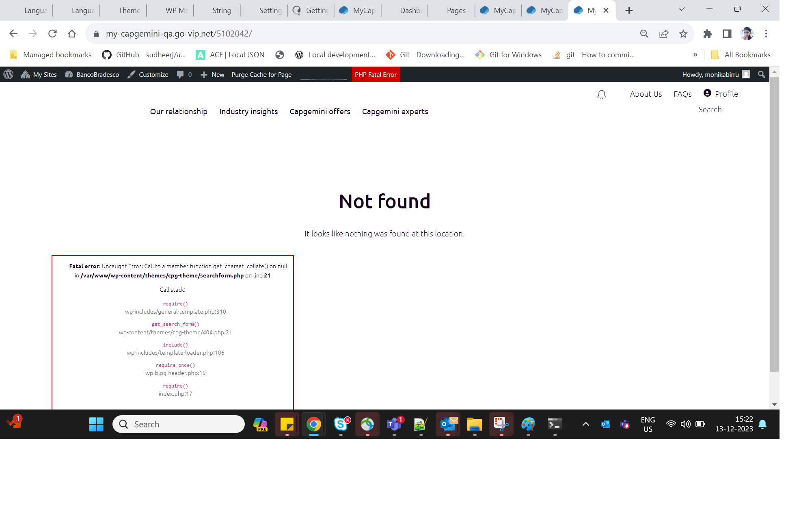Toggle the Chrome side panel
812x522 pixels.
point(727,34)
